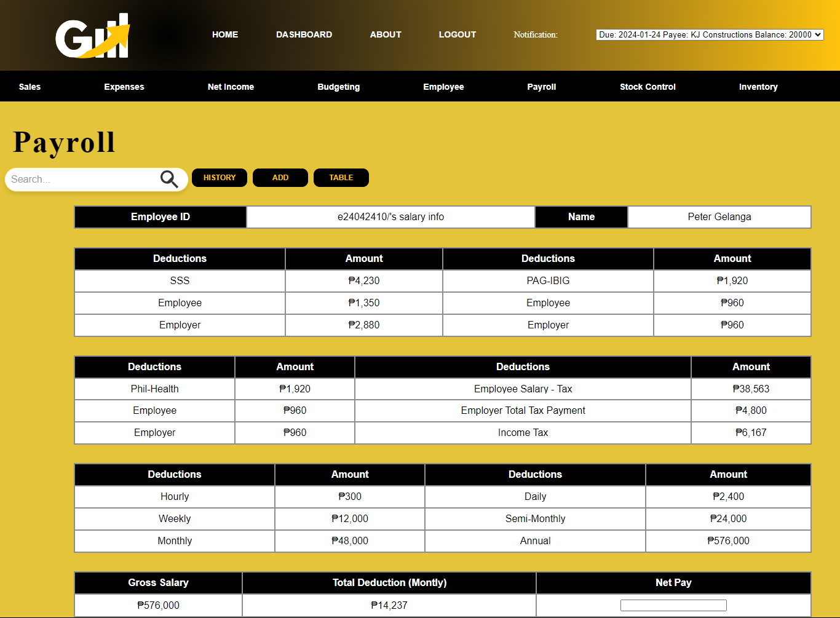
Task: Click the HISTORY button
Action: 220,178
